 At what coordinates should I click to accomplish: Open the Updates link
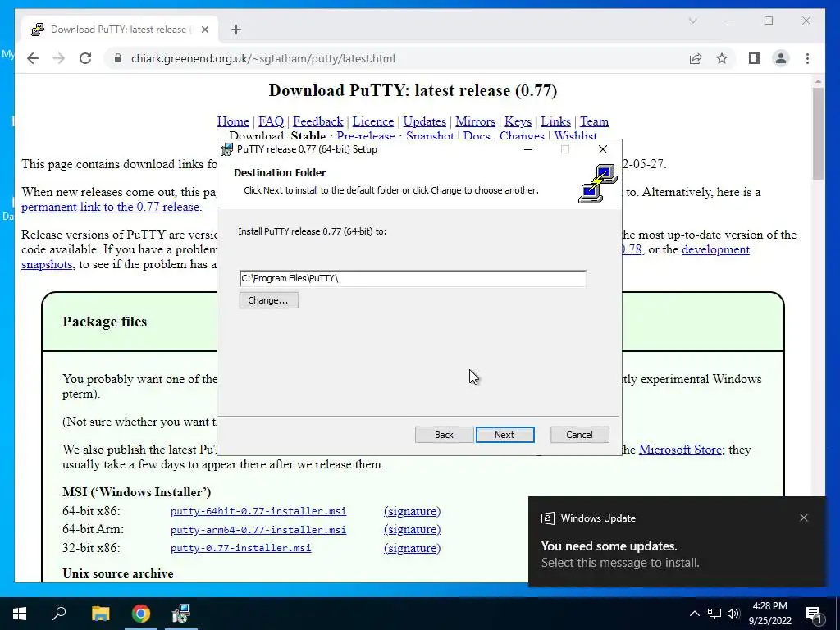(424, 121)
